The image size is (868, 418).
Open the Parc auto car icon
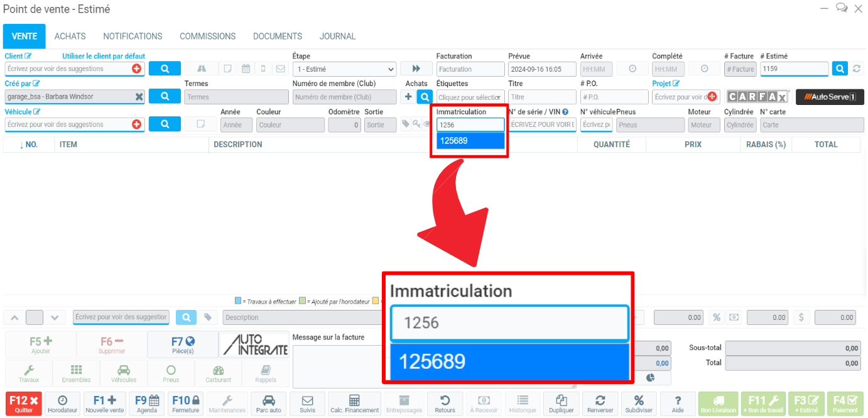268,403
